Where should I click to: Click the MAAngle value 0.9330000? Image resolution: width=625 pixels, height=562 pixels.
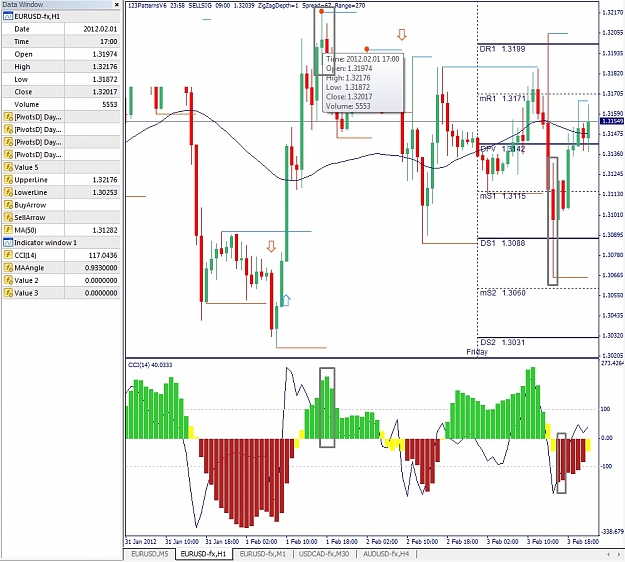(x=101, y=268)
